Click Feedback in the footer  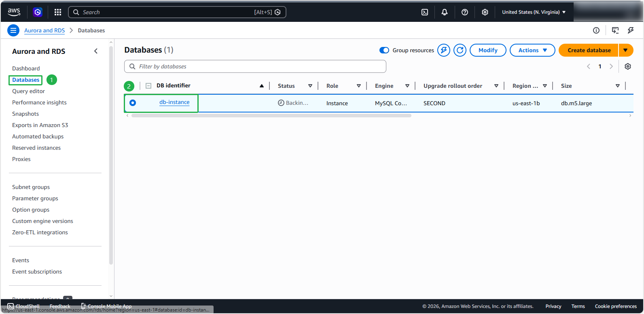click(x=60, y=306)
